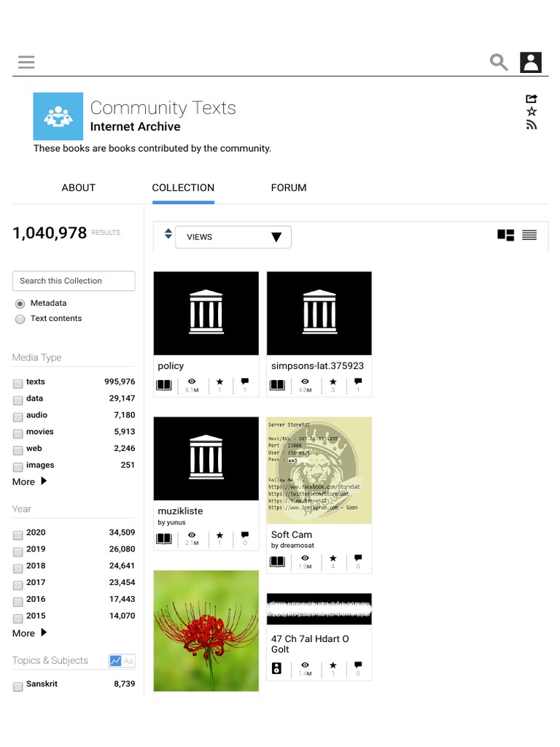The height and width of the screenshot is (747, 560).
Task: Open the simpsons-lat.375923 item title
Action: pos(317,366)
